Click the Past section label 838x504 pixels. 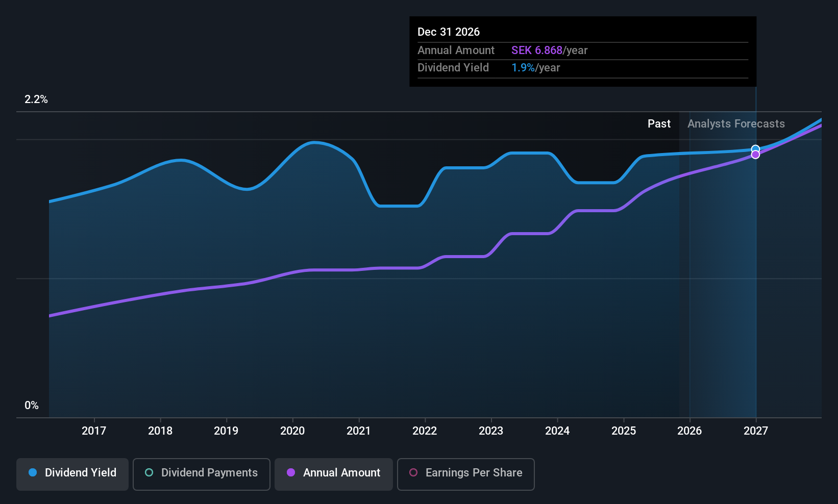tap(659, 124)
